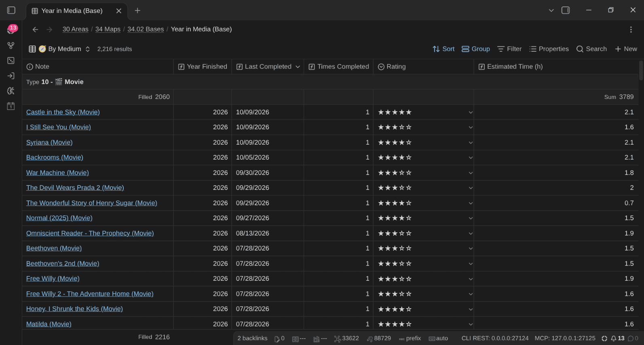This screenshot has width=644, height=345.
Task: Open the Syriana (Movie) note link
Action: coord(49,142)
